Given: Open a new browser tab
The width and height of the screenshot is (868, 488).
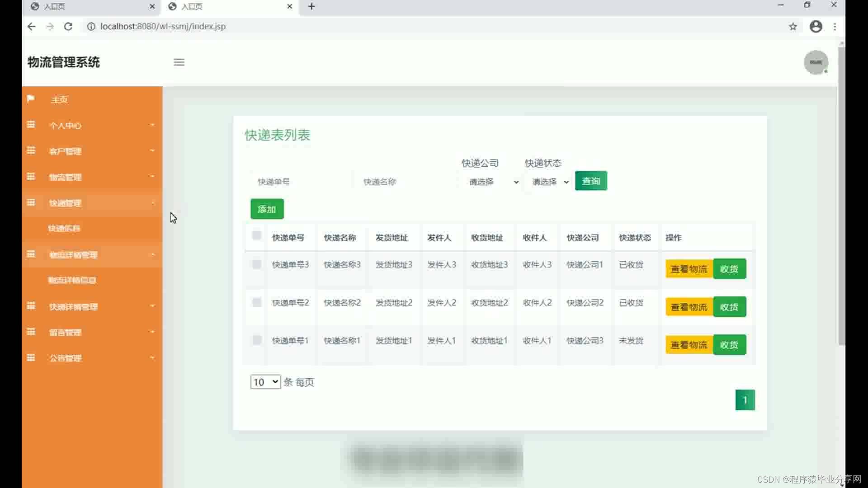Looking at the screenshot, I should point(311,6).
